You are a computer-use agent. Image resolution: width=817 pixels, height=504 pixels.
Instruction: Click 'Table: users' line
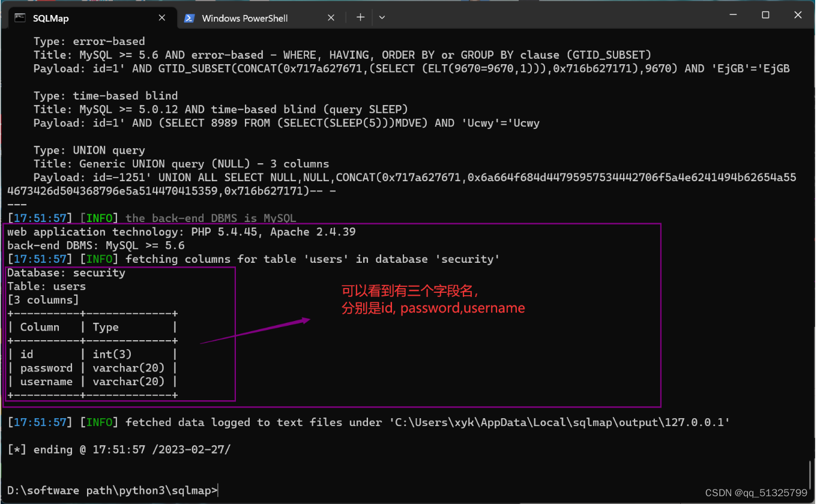[47, 286]
